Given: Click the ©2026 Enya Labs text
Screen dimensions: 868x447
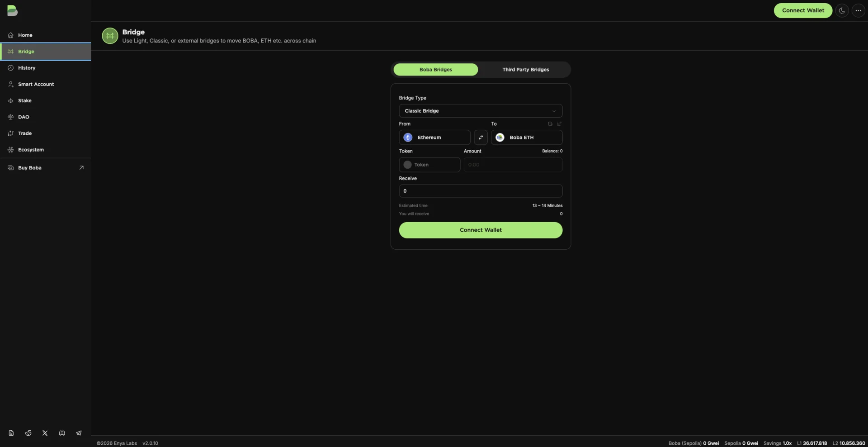Looking at the screenshot, I should tap(117, 443).
